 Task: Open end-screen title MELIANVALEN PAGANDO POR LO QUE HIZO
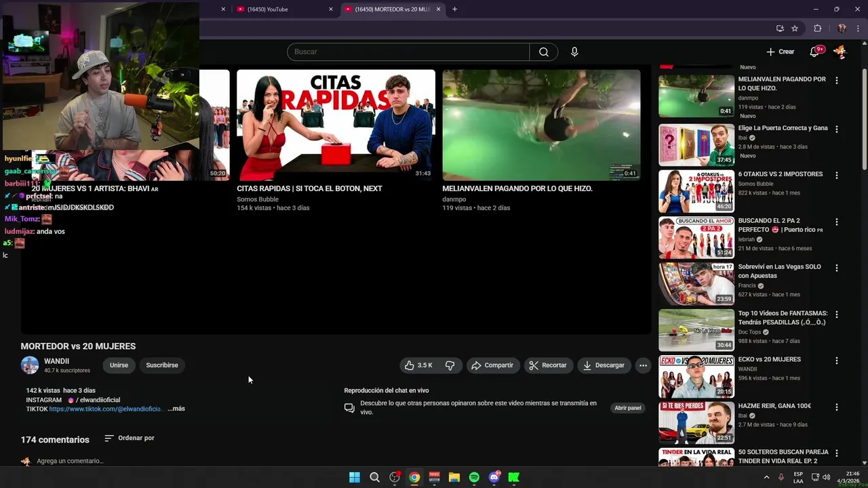517,188
